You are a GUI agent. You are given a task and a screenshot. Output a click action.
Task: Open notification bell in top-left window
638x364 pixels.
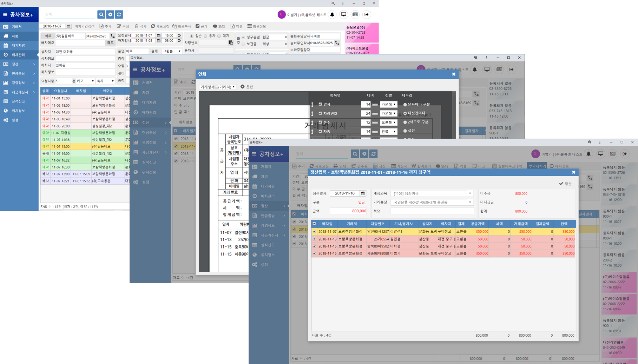click(332, 14)
